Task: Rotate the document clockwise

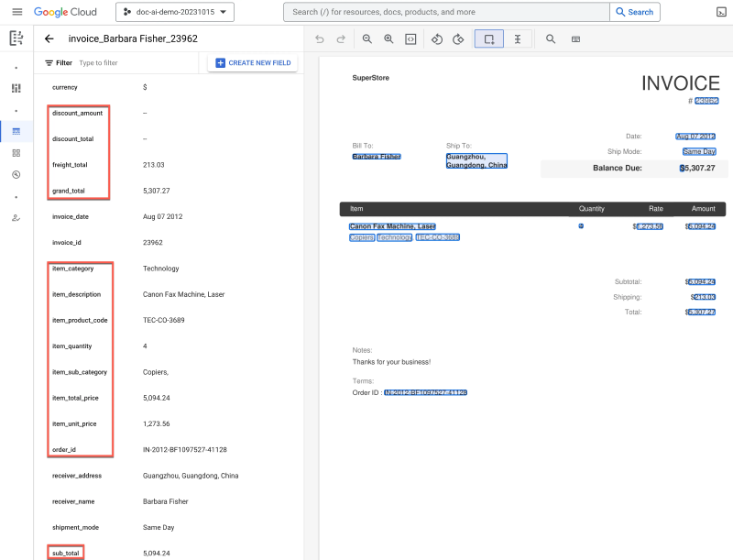Action: 458,39
